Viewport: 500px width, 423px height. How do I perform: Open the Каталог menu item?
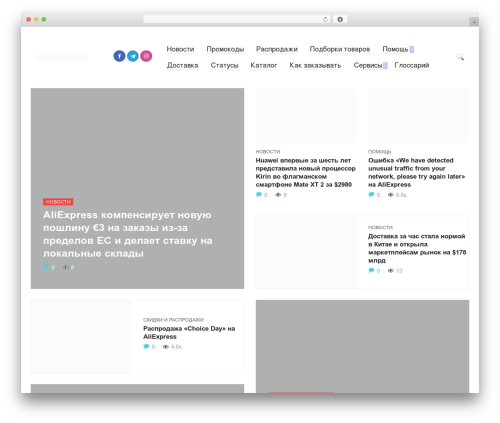264,65
